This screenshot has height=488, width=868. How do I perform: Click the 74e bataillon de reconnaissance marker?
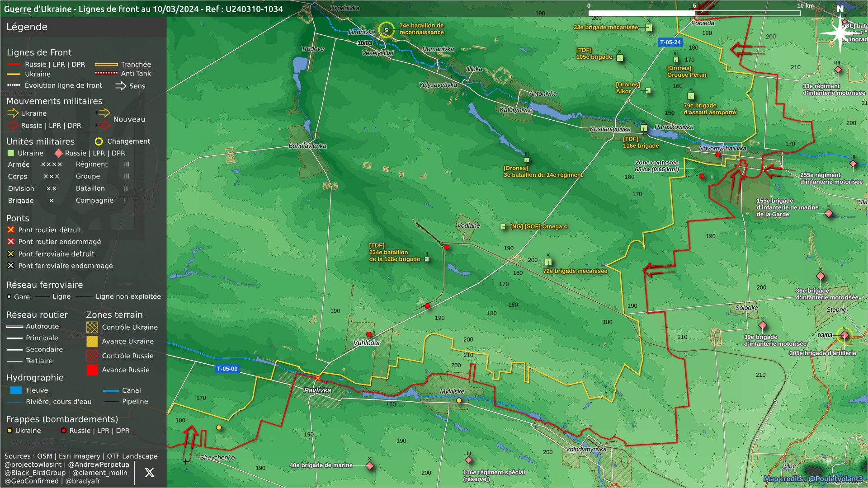point(386,30)
